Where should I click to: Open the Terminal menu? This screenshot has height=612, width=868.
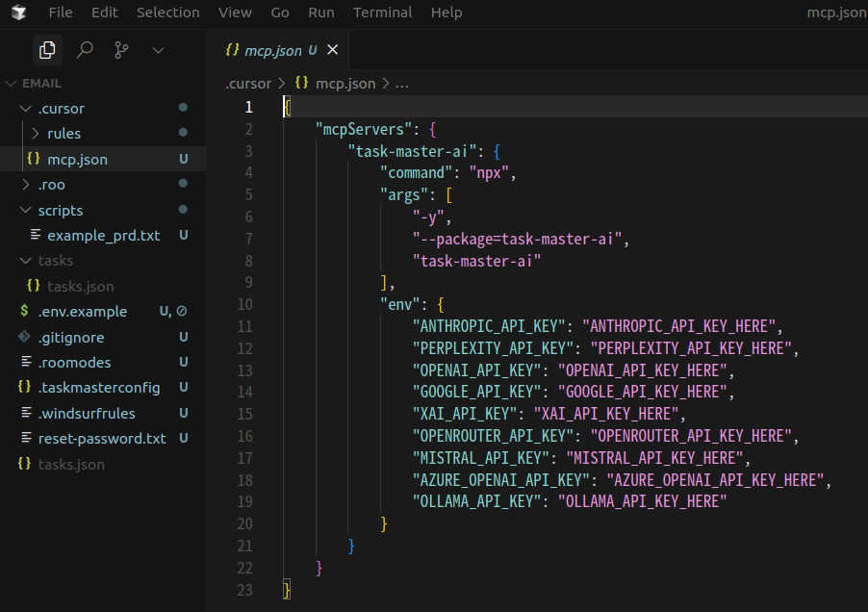pyautogui.click(x=383, y=13)
